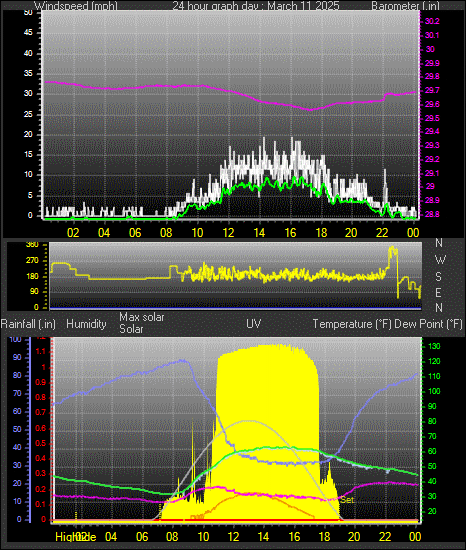Viewport: 466px width, 550px height.
Task: Select the 90 value on the blue humidity axis
Action: coord(17,357)
